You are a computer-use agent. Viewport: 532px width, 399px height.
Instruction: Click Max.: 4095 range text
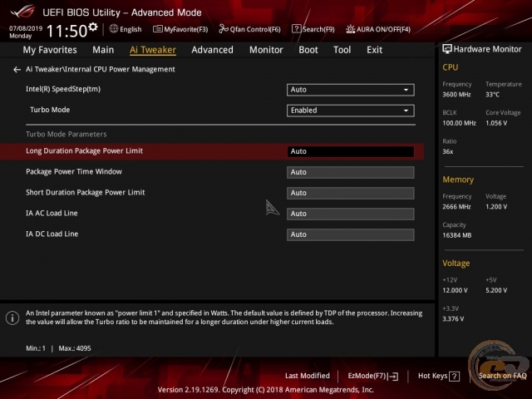(x=75, y=348)
